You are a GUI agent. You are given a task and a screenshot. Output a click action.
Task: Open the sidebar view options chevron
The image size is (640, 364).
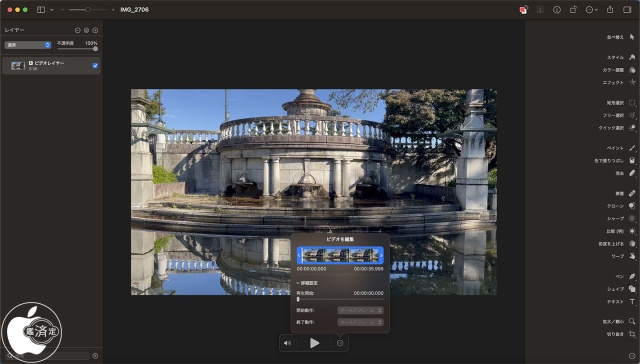(52, 10)
